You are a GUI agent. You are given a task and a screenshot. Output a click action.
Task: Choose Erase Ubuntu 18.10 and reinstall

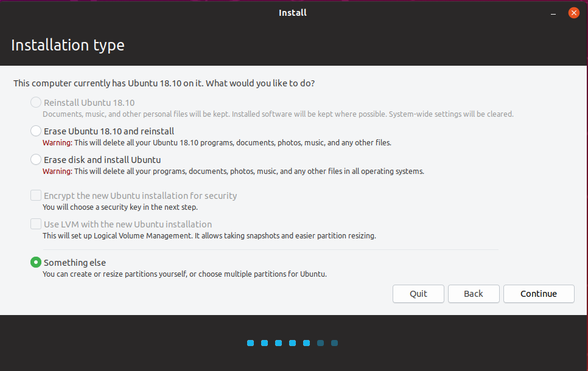pos(36,131)
